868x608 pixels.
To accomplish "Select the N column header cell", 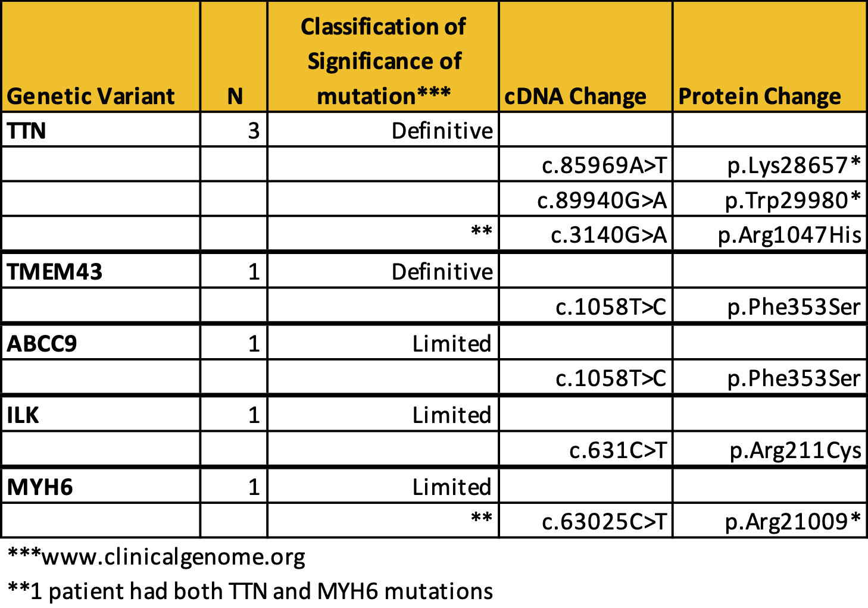I will (235, 96).
